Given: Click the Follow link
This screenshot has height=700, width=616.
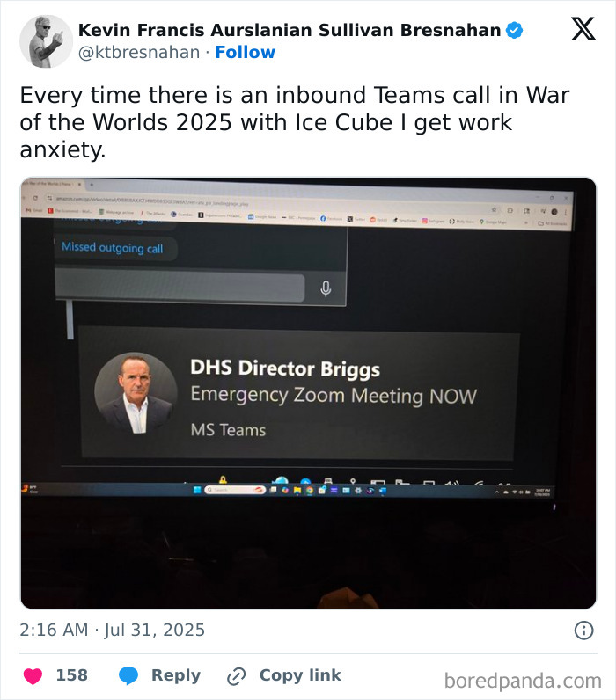Looking at the screenshot, I should point(246,52).
